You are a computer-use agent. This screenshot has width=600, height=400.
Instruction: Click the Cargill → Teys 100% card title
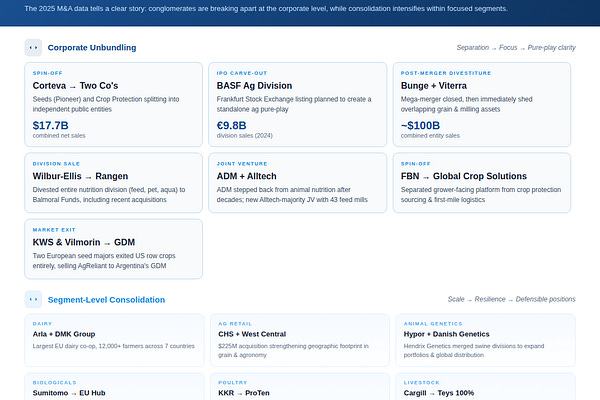click(439, 393)
